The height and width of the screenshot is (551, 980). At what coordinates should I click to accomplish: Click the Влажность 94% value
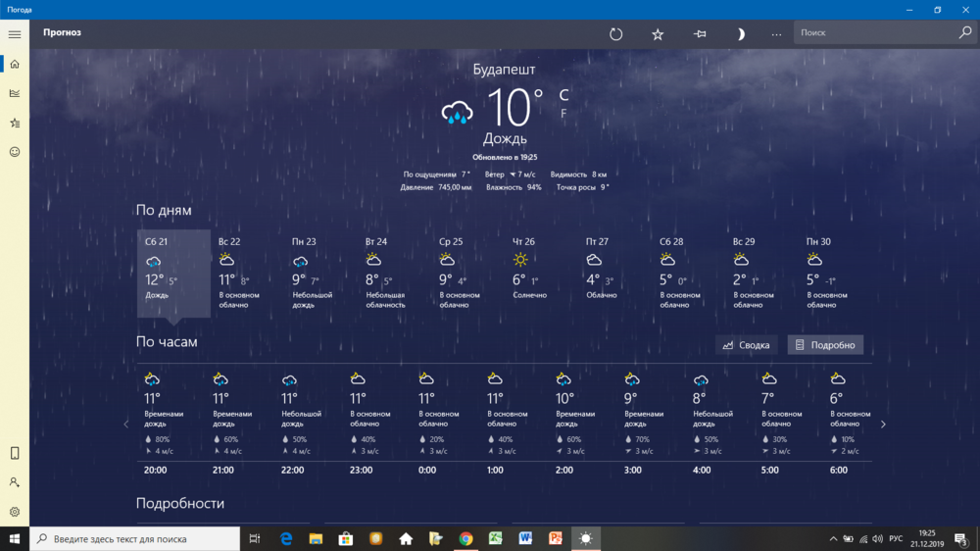[x=514, y=187]
